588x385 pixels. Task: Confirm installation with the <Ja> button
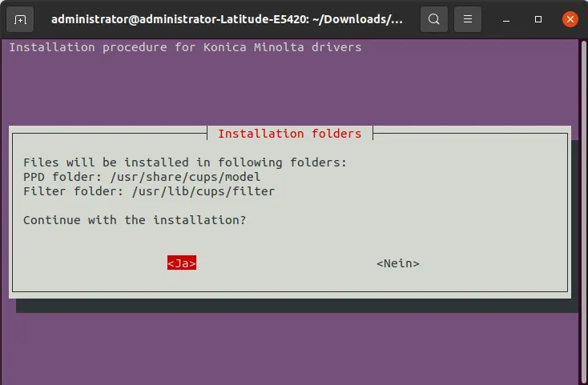point(182,263)
